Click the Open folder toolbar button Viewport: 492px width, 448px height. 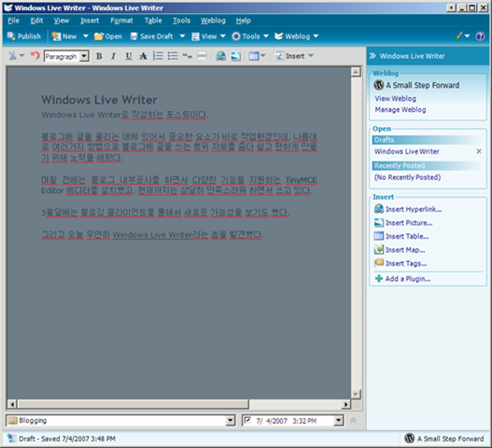(x=108, y=36)
